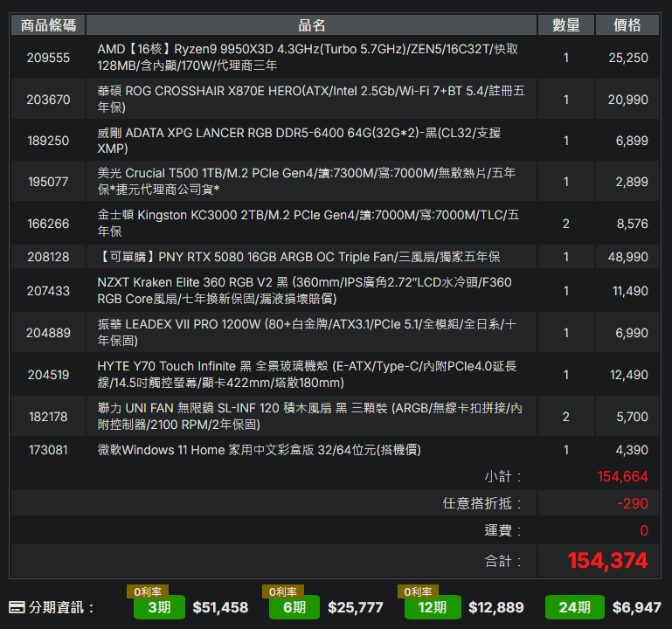Image resolution: width=672 pixels, height=629 pixels.
Task: Click the 運費 label
Action: [x=502, y=530]
